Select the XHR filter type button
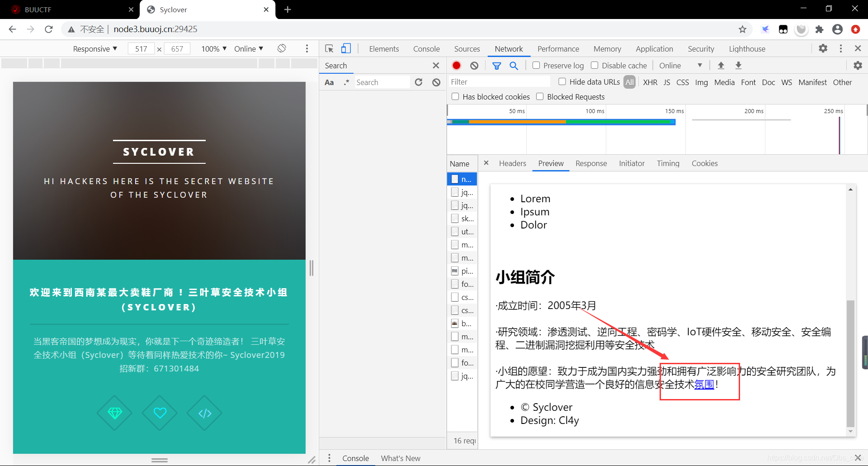This screenshot has width=868, height=466. click(x=650, y=82)
